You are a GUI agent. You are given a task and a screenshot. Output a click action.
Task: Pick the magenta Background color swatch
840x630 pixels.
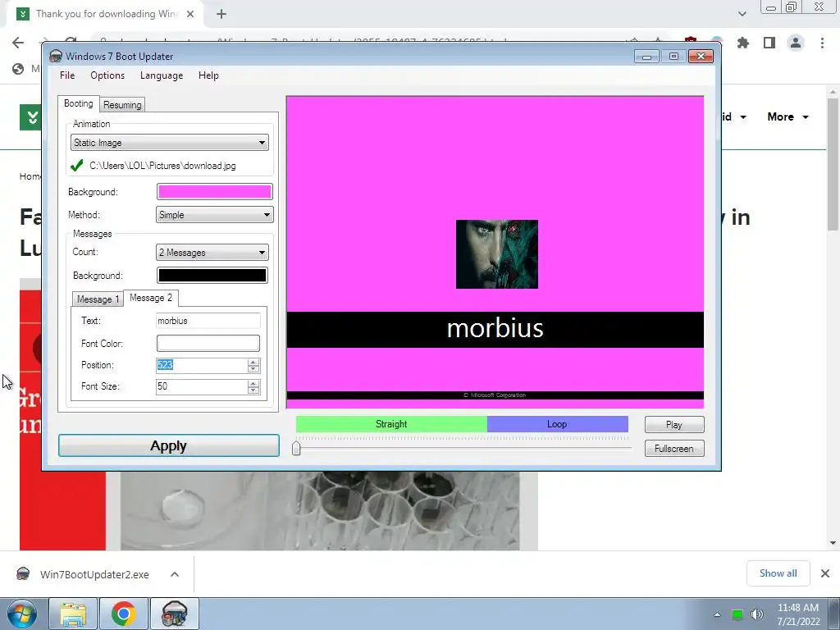[214, 192]
